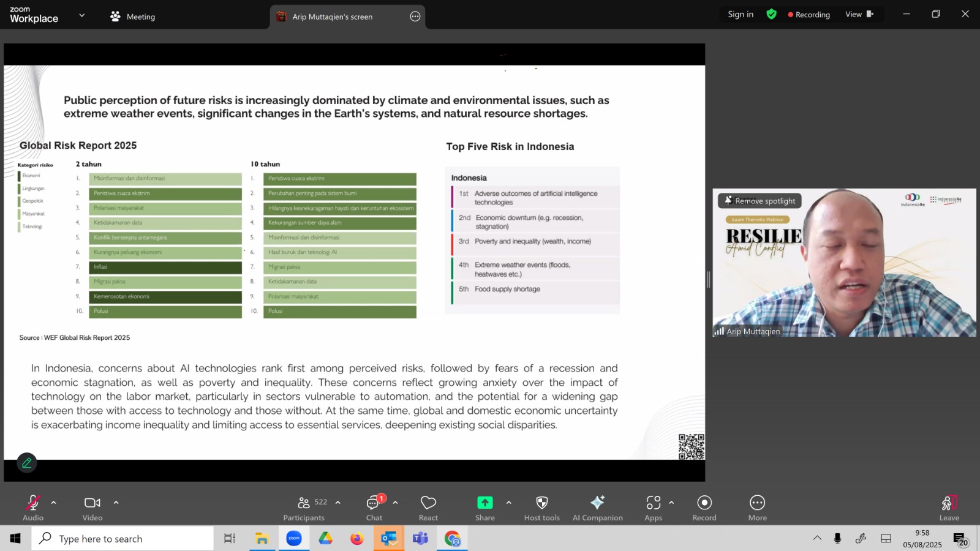The width and height of the screenshot is (980, 551).
Task: Click the More options icon
Action: (757, 508)
